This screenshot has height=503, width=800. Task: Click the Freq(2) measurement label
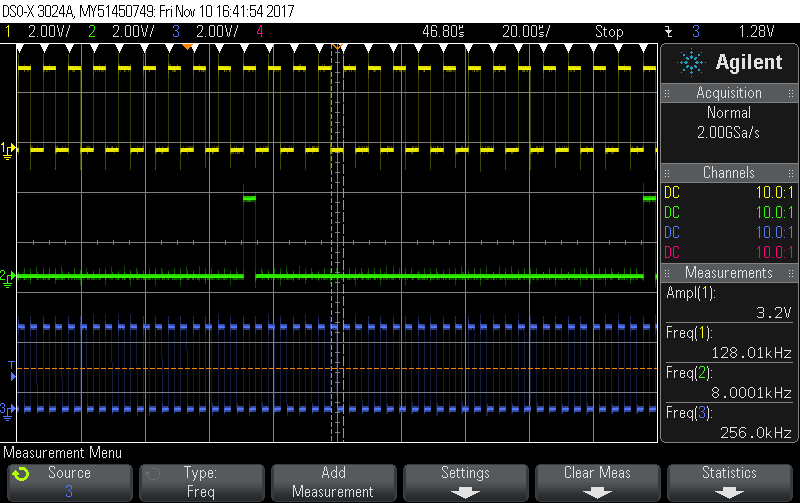tap(689, 373)
